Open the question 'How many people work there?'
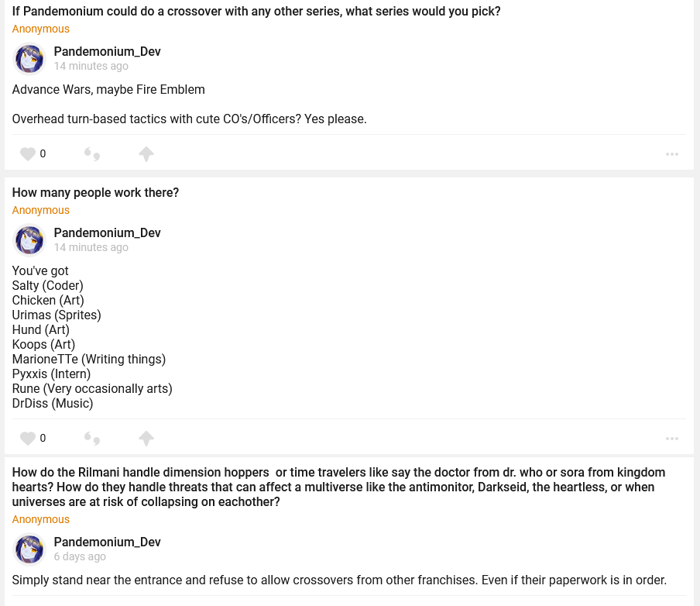The height and width of the screenshot is (606, 700). 95,193
